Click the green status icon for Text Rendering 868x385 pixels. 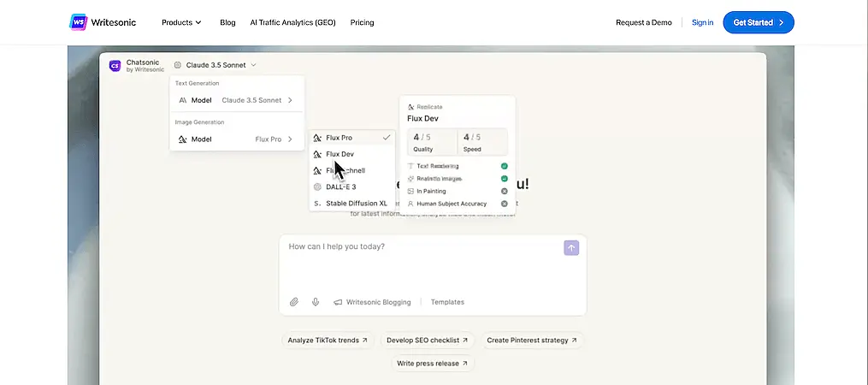click(x=505, y=166)
